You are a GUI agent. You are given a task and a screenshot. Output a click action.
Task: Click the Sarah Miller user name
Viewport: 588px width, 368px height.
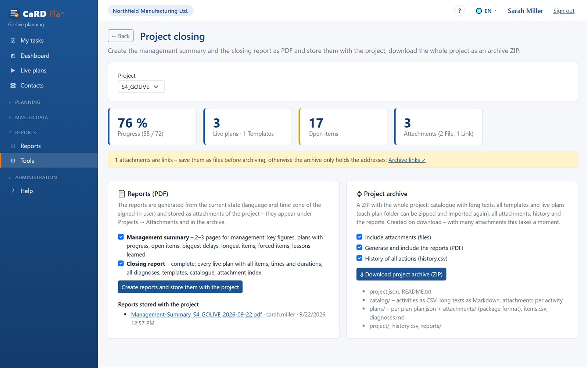(525, 11)
